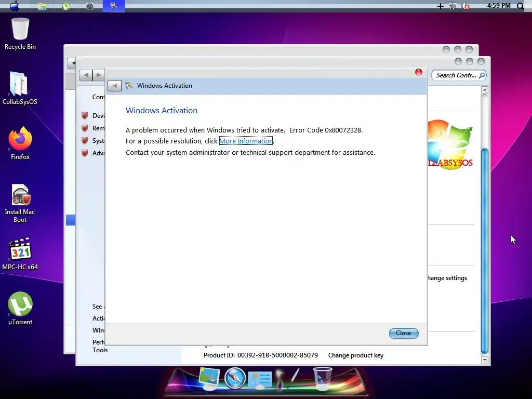Image resolution: width=532 pixels, height=399 pixels.
Task: Click shield icon next to Remote settings
Action: pos(85,128)
